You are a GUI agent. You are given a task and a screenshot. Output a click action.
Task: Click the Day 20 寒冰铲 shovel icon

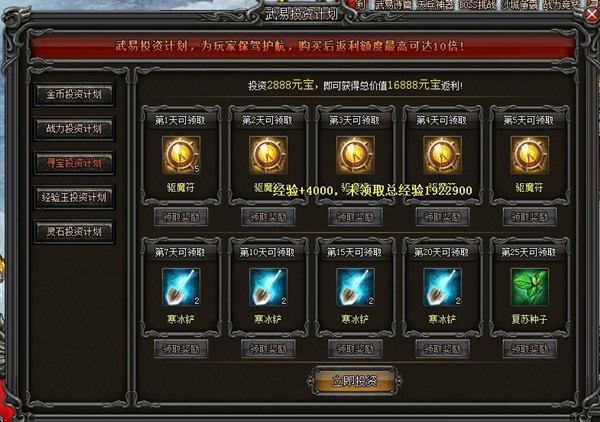coord(442,287)
